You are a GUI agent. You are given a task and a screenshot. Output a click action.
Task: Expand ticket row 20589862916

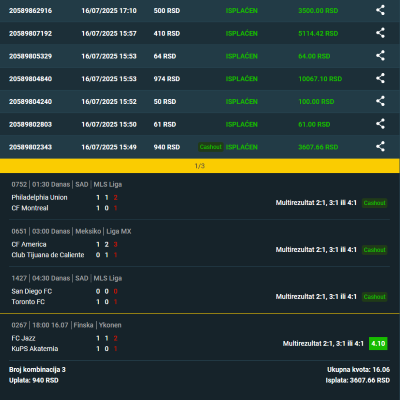[x=200, y=11]
